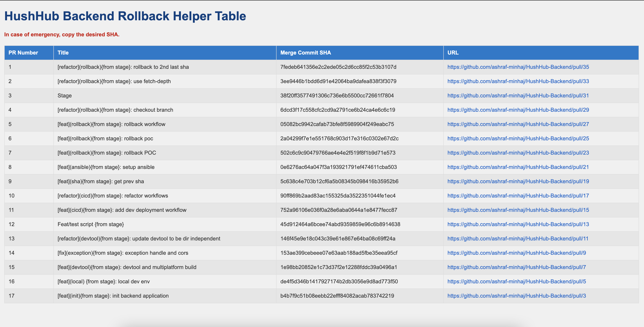This screenshot has width=644, height=327.
Task: Open the pull/19 GitHub link
Action: (x=518, y=181)
